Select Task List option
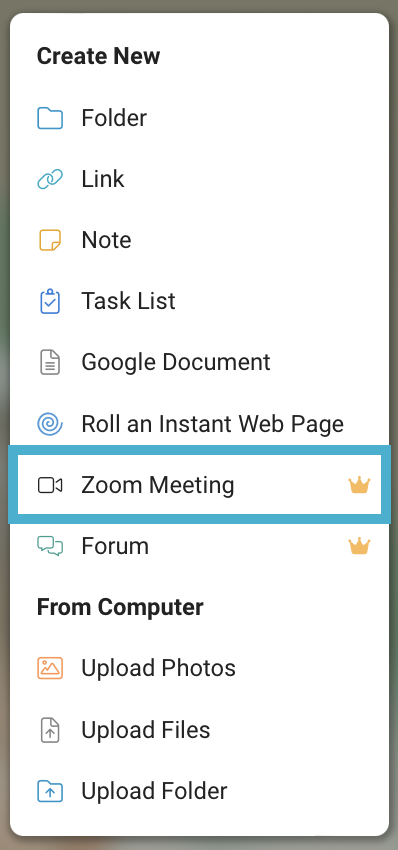This screenshot has height=850, width=398. pyautogui.click(x=199, y=301)
